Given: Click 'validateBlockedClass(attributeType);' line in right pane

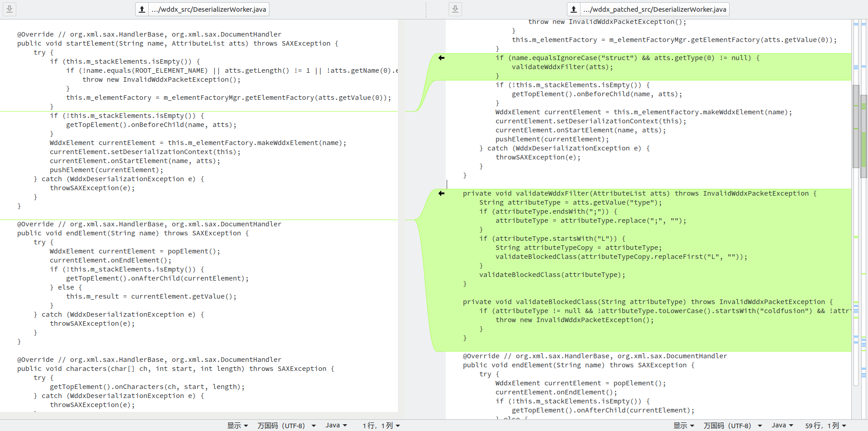Looking at the screenshot, I should tap(552, 275).
